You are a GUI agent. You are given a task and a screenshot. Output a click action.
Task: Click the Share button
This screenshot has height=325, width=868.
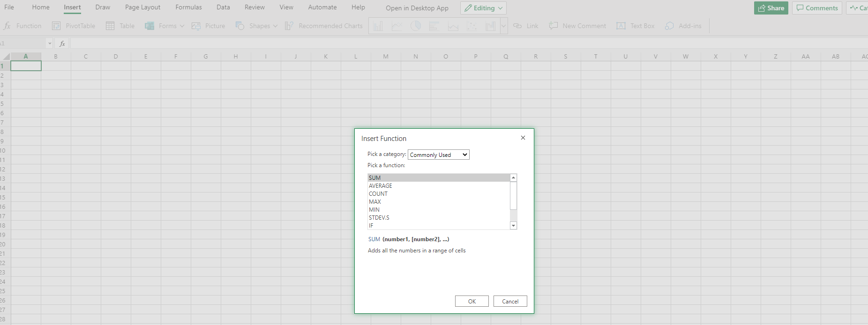[x=771, y=8]
